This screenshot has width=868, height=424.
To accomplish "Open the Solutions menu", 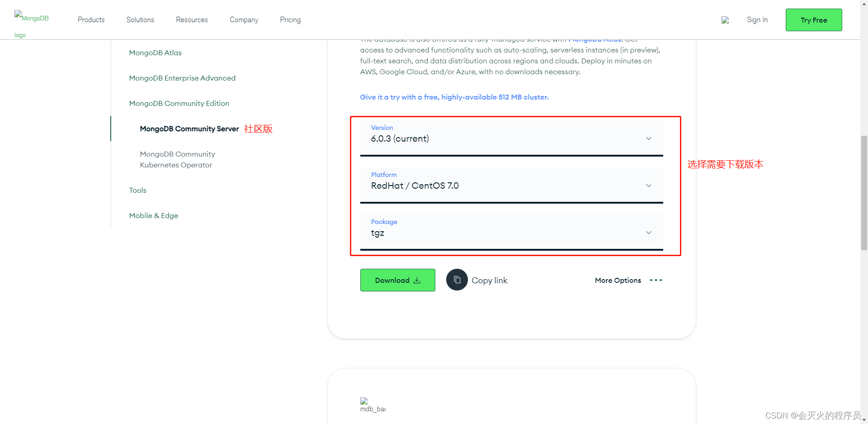I will point(140,20).
